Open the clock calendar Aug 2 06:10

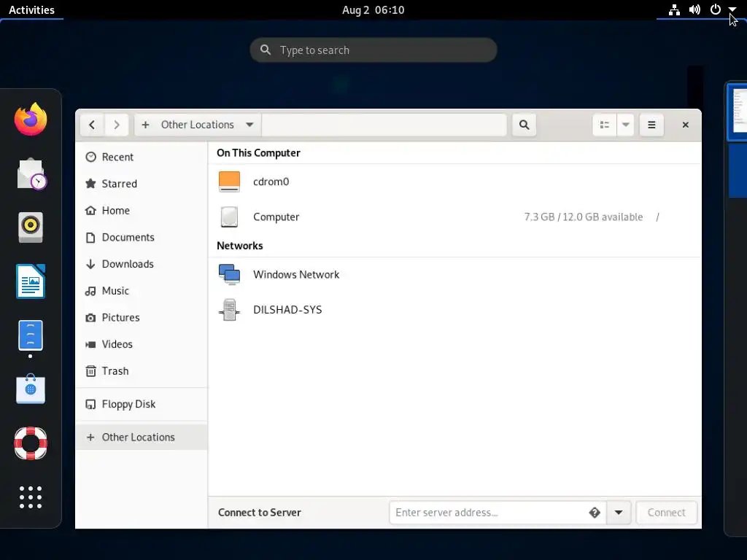click(x=373, y=9)
